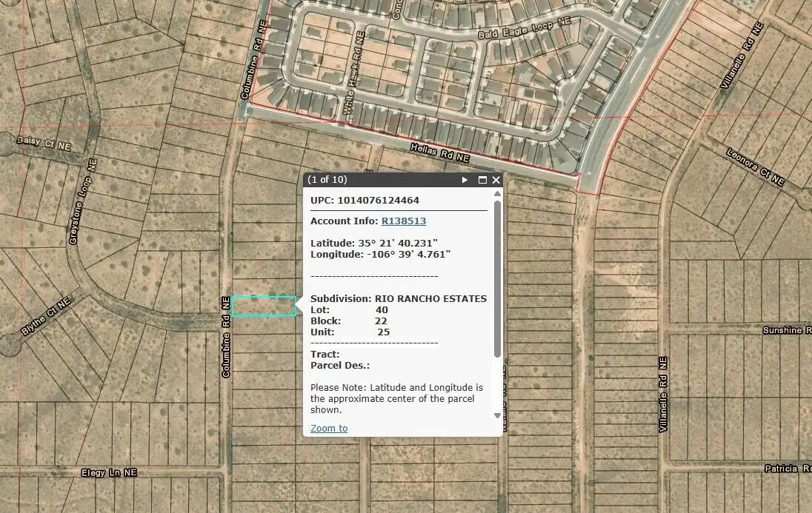Select the cyan highlighted parcel on map
812x513 pixels.
264,306
